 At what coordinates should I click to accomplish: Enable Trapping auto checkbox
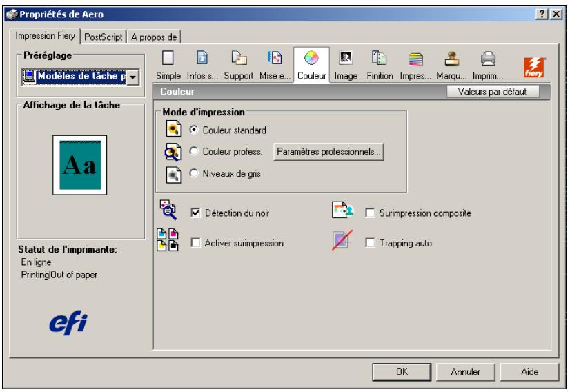[370, 242]
